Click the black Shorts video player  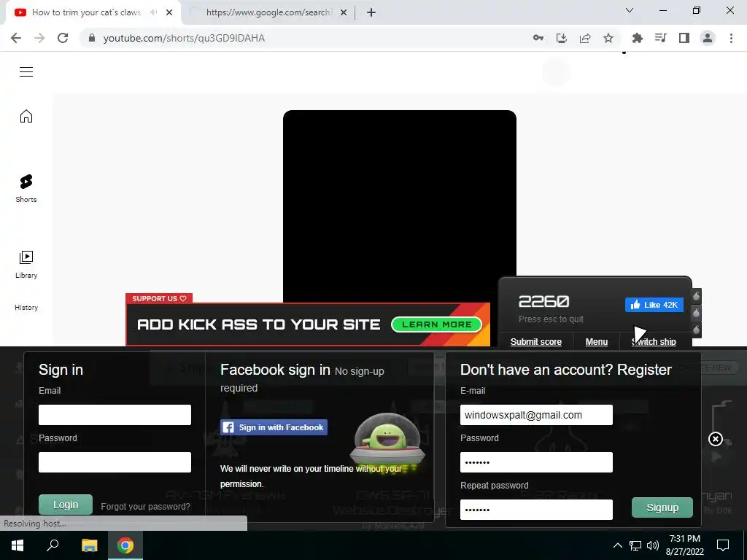(400, 206)
